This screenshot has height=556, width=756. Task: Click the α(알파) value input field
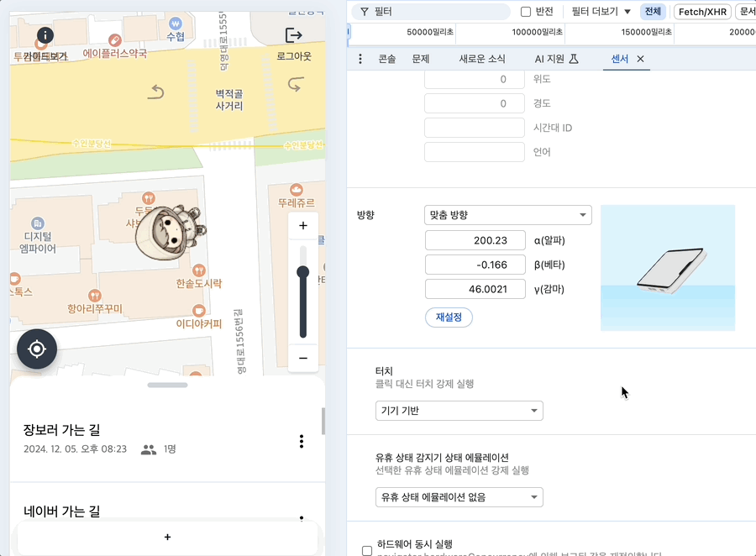(x=475, y=240)
